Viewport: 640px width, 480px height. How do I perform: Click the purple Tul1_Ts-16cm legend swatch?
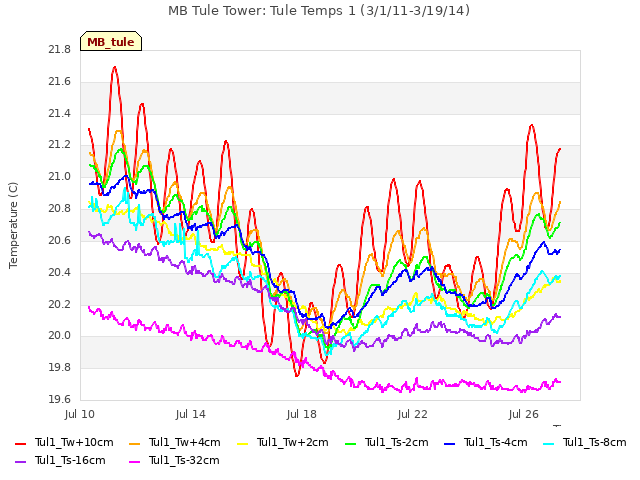pyautogui.click(x=20, y=461)
